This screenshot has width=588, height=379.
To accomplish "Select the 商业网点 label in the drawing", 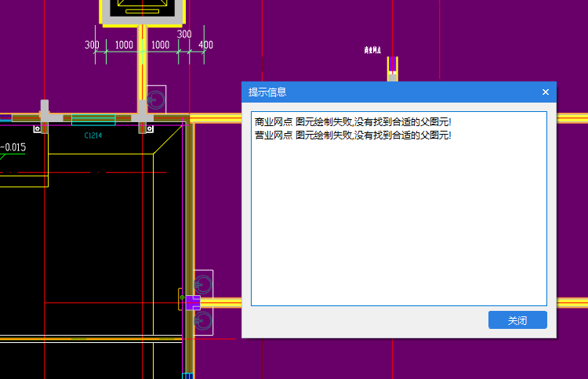I will click(372, 50).
